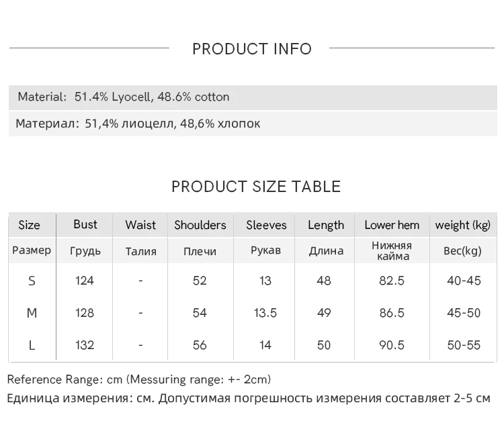Select the Russian Материал composition row

coord(138,124)
